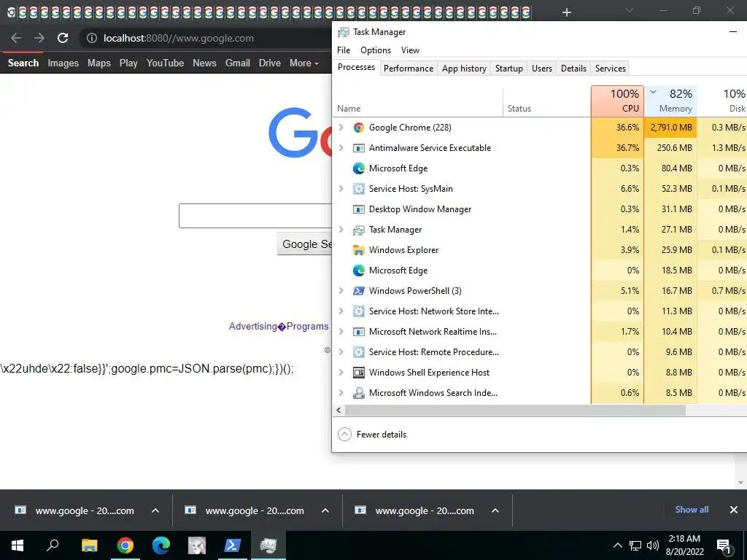Switch to the Users tab

click(x=542, y=69)
